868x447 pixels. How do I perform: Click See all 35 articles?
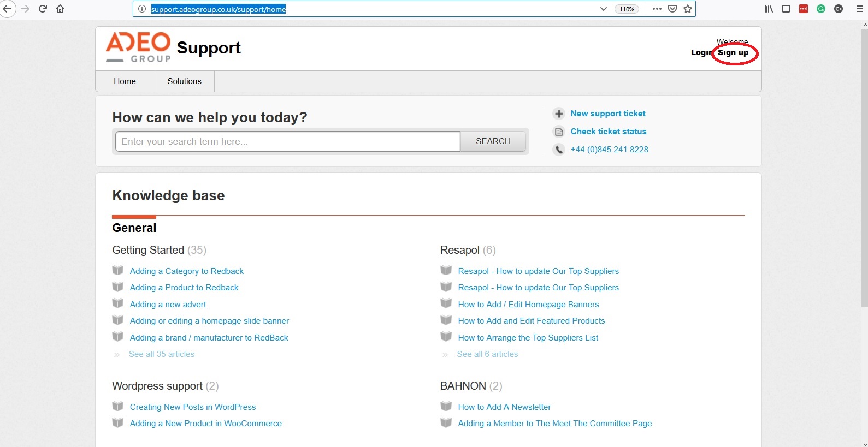(162, 354)
